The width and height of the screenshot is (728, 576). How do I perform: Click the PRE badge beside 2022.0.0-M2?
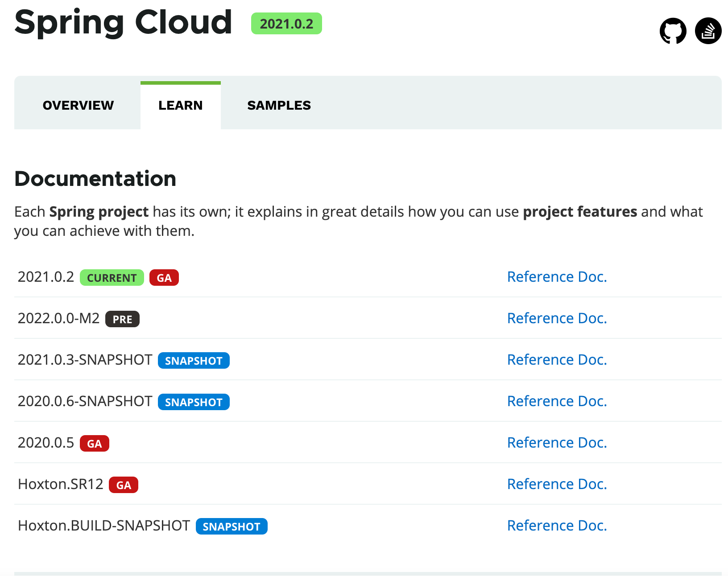(x=122, y=319)
